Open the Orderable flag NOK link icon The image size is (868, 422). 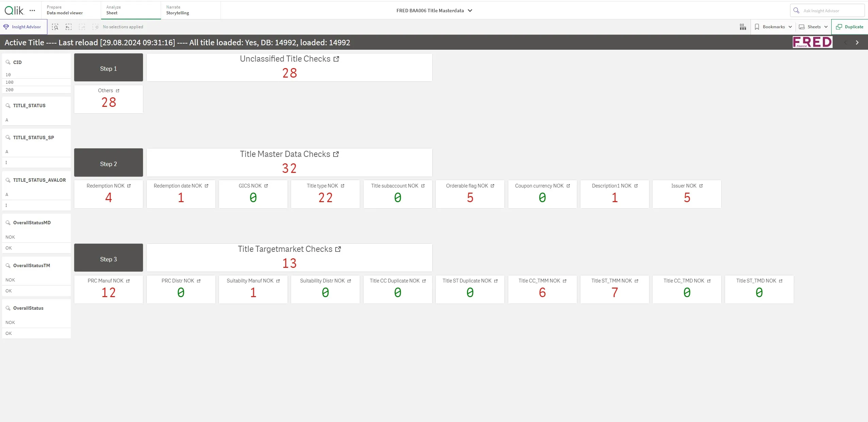coord(493,186)
